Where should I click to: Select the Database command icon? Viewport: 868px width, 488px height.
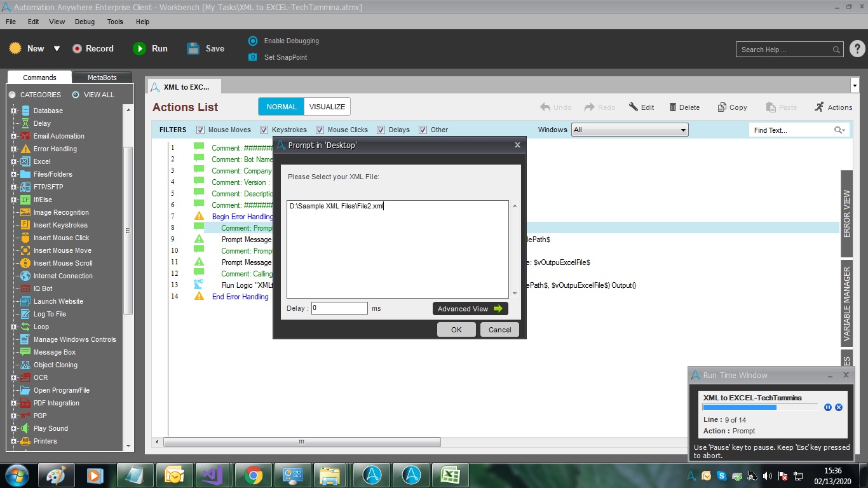[25, 111]
